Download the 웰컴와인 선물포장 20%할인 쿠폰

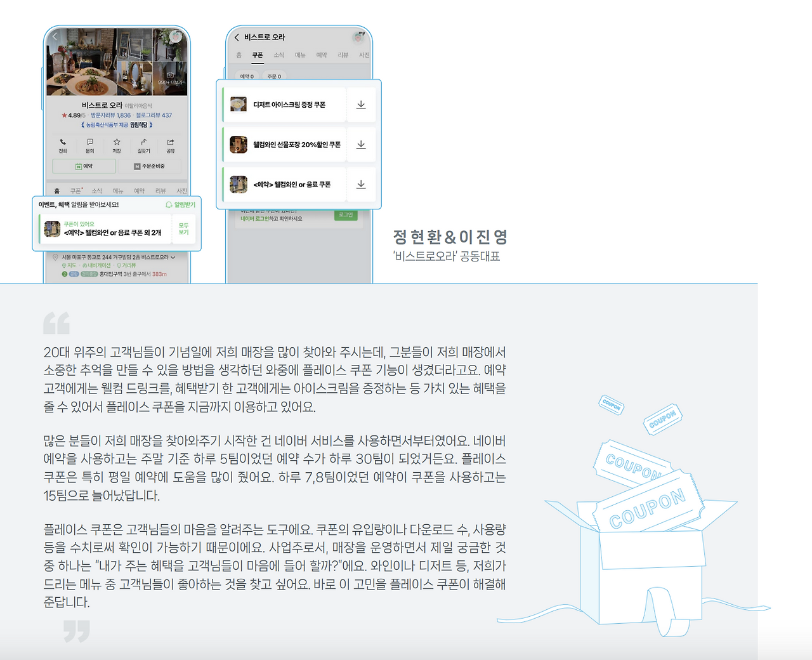coord(362,144)
